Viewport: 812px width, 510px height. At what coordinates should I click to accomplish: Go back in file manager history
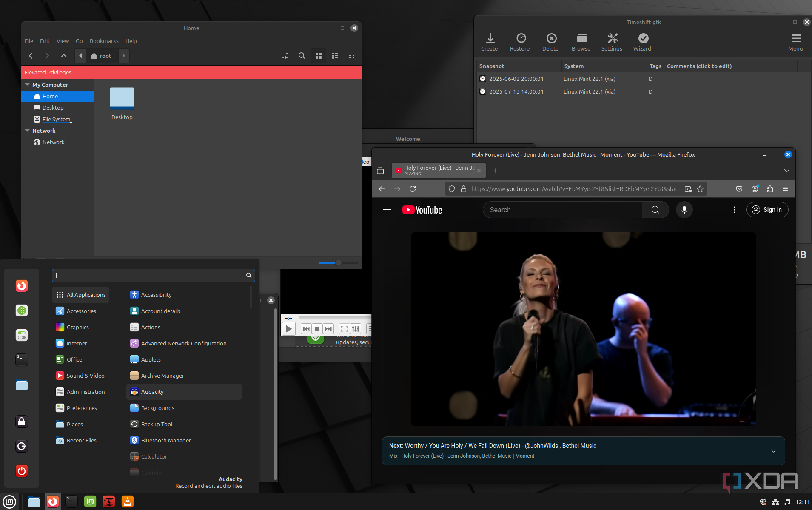point(31,56)
